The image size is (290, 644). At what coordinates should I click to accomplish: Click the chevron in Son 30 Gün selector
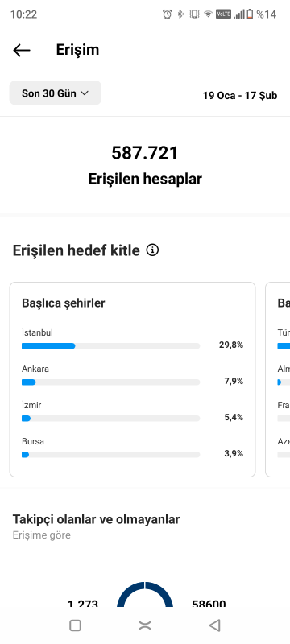pos(85,93)
